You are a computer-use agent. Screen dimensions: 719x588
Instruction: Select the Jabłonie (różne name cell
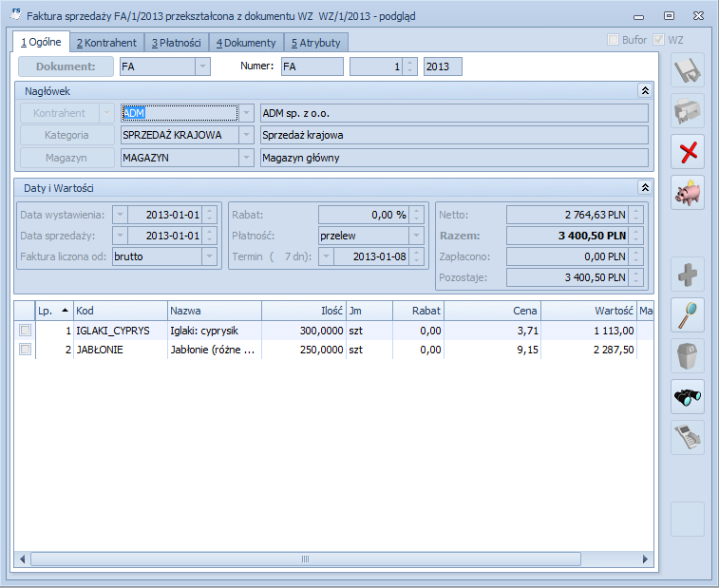point(215,350)
